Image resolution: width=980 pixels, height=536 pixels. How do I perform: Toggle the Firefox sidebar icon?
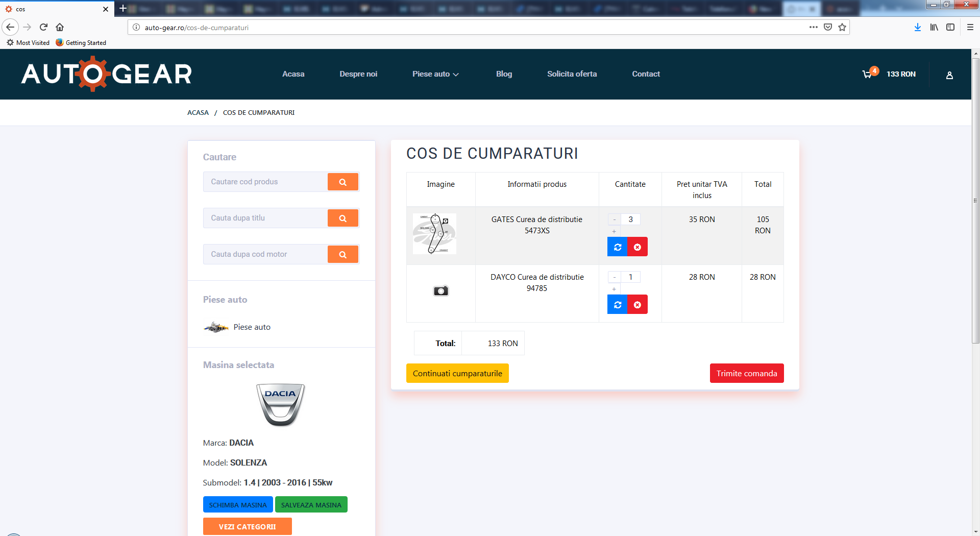point(950,27)
